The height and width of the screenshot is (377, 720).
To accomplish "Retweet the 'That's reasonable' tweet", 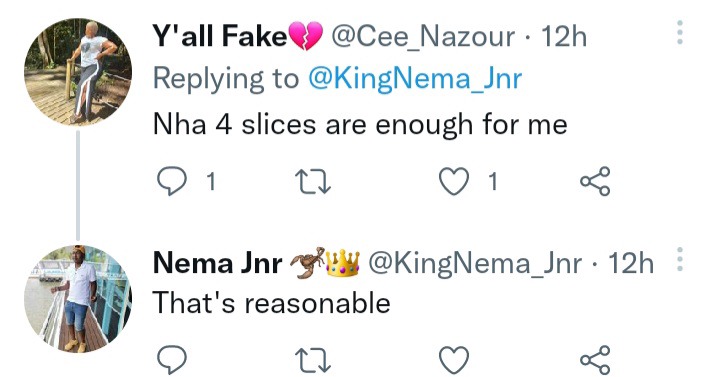I will (313, 360).
